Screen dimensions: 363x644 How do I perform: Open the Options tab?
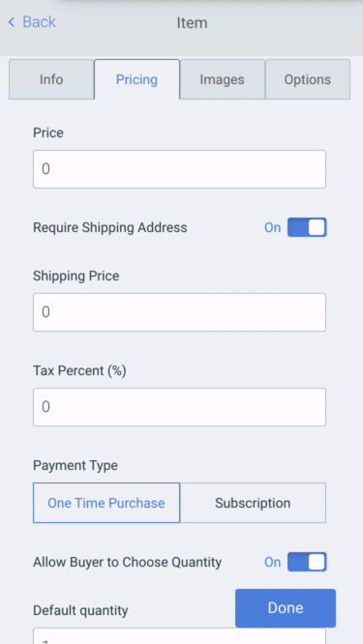pos(308,79)
